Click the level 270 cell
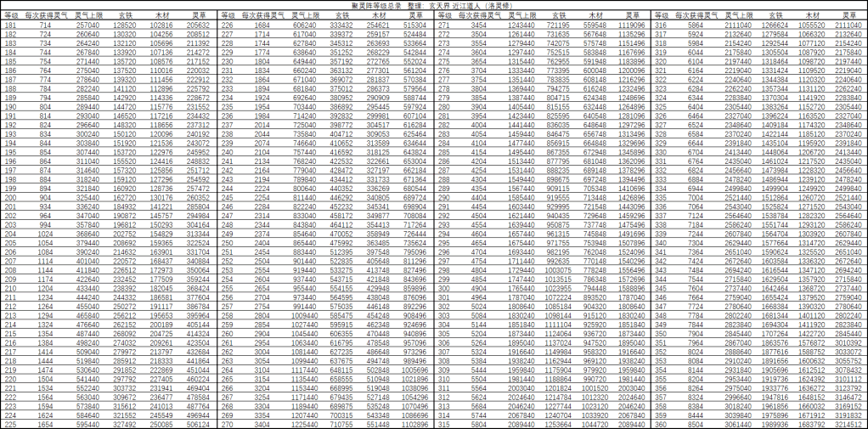This screenshot has width=868, height=429. click(227, 423)
